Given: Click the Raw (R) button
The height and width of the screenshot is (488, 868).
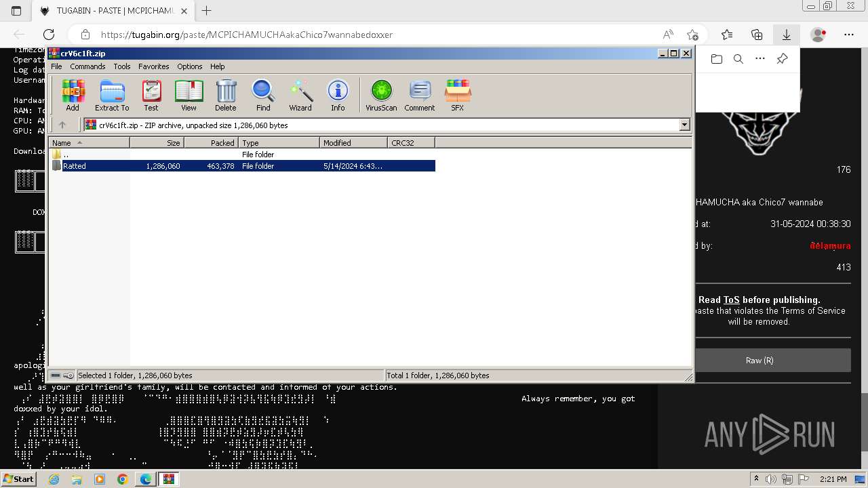Looking at the screenshot, I should [759, 361].
